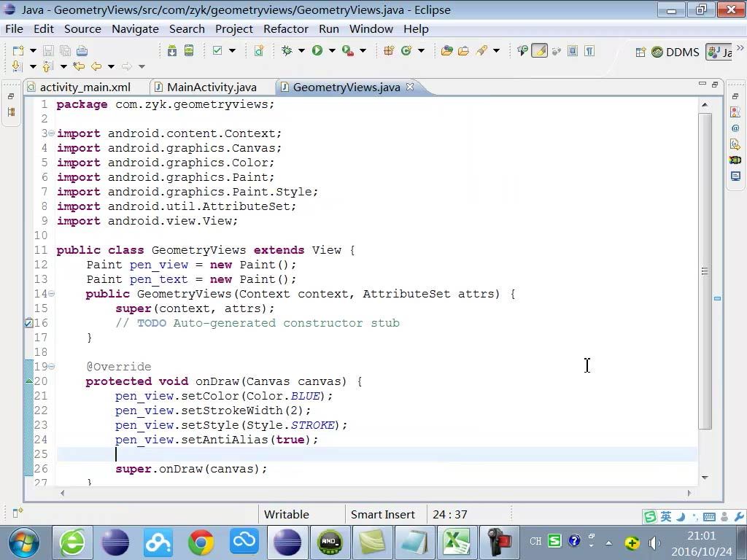Screen dimensions: 747x560
Task: Click the Back navigation arrow icon
Action: click(x=96, y=66)
